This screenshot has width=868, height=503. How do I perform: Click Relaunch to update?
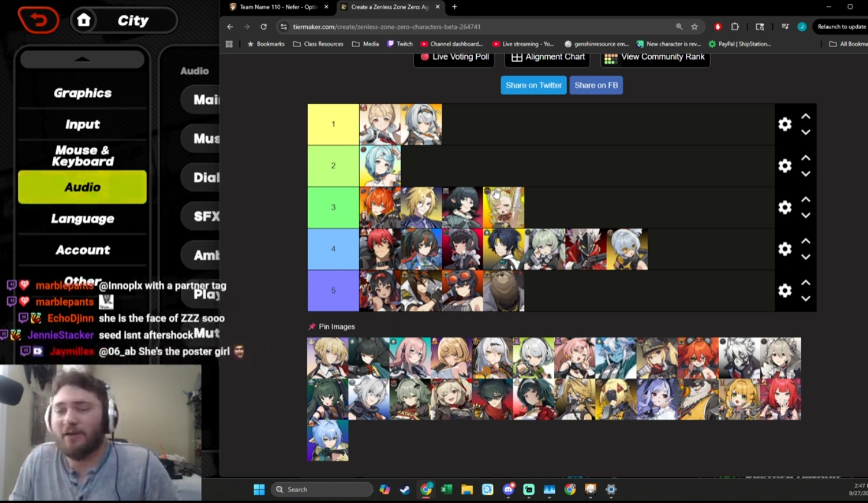coord(841,27)
